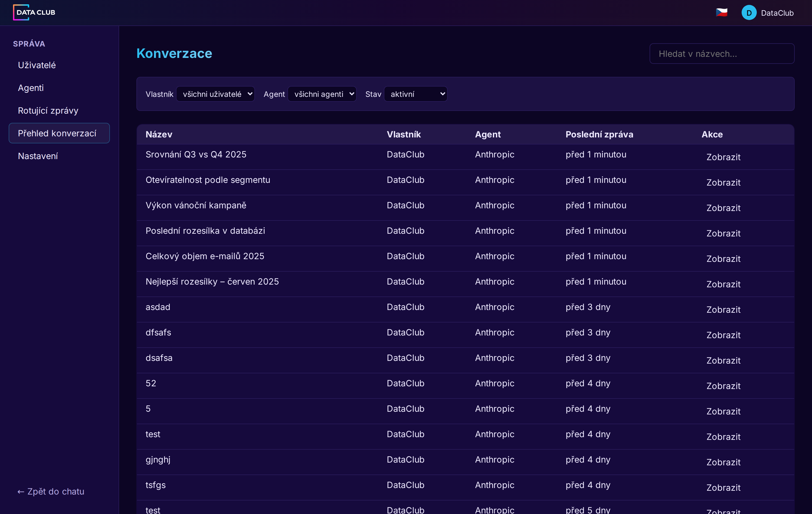Switch language via Czech flag icon
The width and height of the screenshot is (812, 514).
pyautogui.click(x=722, y=12)
